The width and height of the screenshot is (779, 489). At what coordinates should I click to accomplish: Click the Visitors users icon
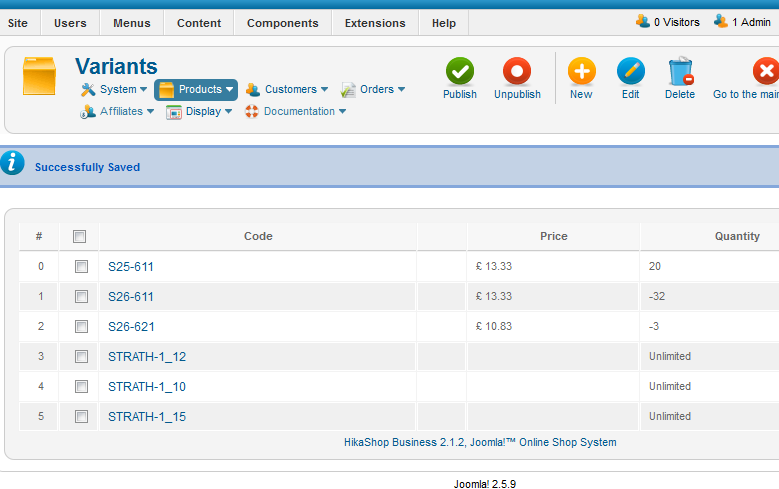tap(642, 21)
